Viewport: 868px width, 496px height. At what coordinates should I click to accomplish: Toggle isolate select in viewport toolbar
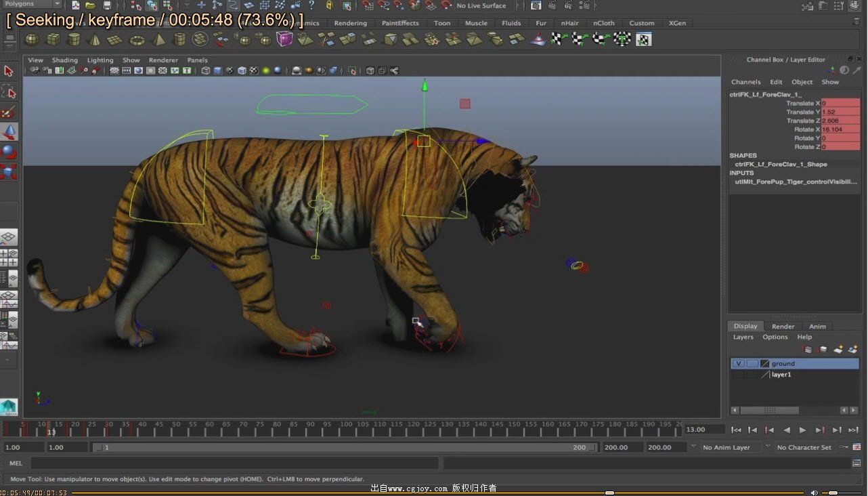coord(351,70)
